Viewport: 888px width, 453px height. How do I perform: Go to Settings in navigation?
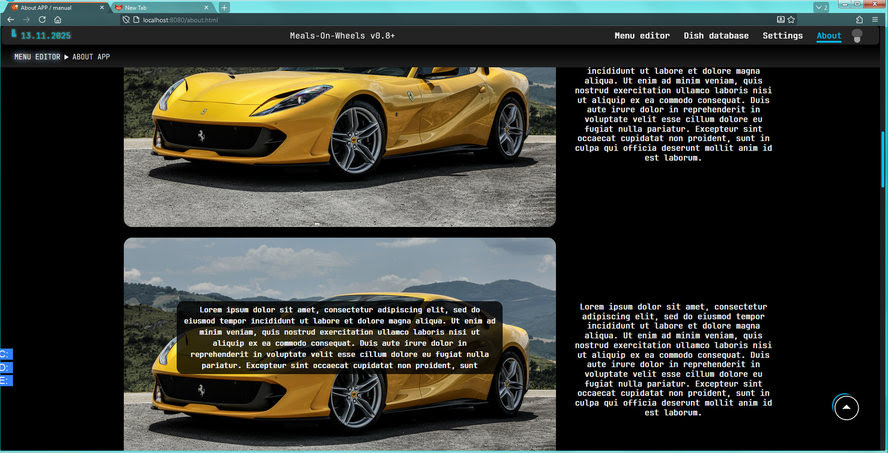[x=782, y=36]
